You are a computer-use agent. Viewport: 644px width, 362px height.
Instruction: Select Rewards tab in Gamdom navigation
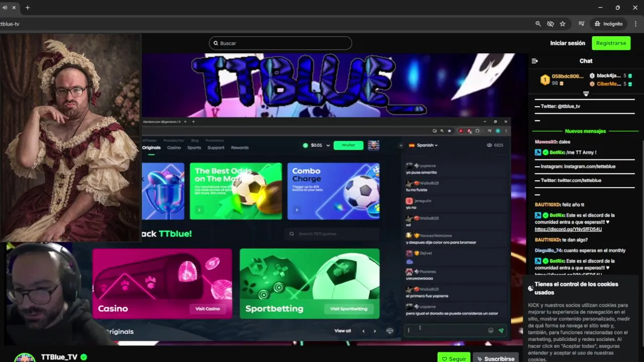tap(239, 147)
